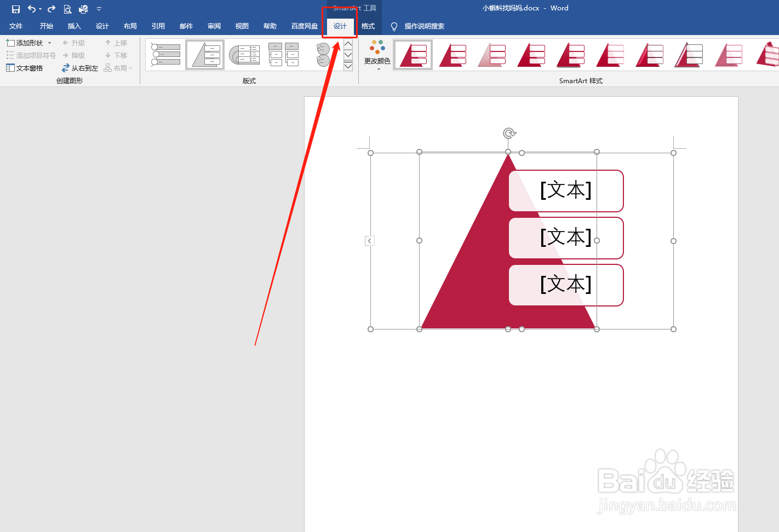Expand the full layouts gallery
Screen dimensions: 779x532
348,66
